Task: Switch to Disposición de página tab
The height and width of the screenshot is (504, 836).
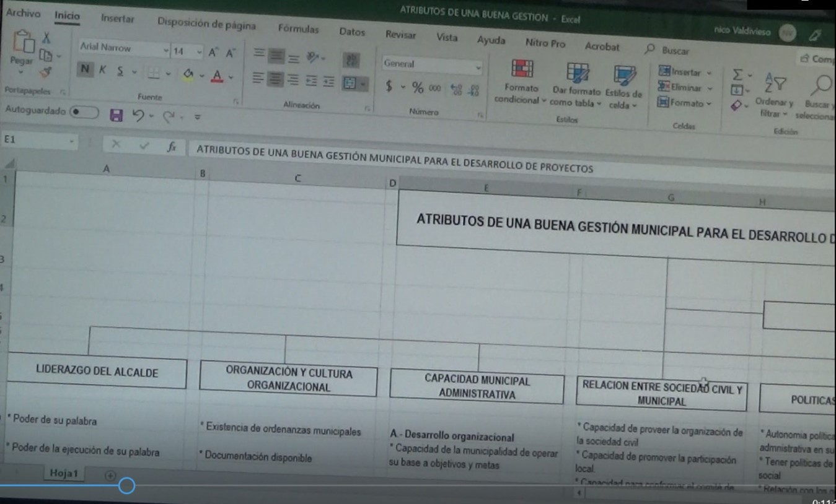Action: coord(206,24)
